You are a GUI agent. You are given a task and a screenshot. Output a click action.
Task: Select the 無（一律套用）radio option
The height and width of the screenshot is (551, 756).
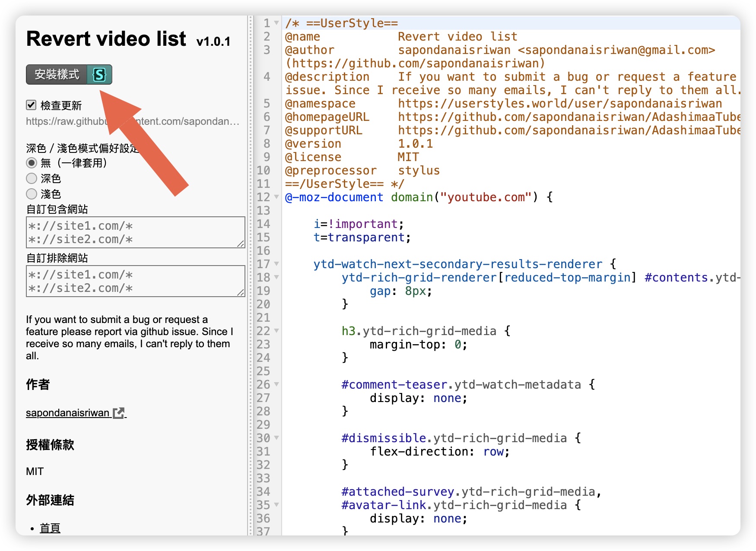pos(31,163)
